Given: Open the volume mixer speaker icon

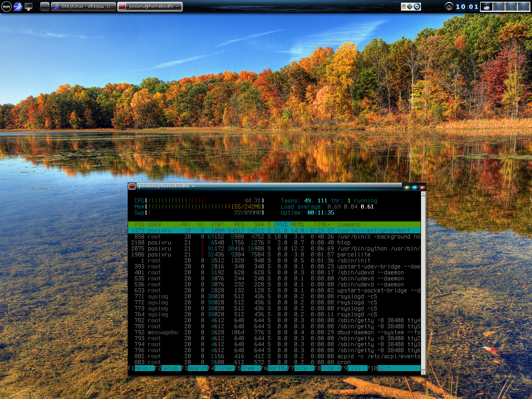Looking at the screenshot, I should tap(449, 6).
